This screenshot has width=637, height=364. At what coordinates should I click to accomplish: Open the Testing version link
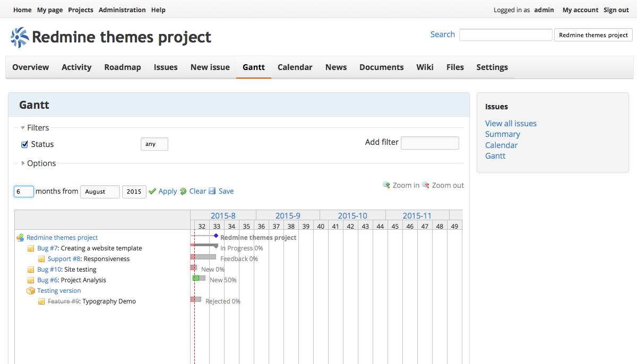[x=59, y=291]
